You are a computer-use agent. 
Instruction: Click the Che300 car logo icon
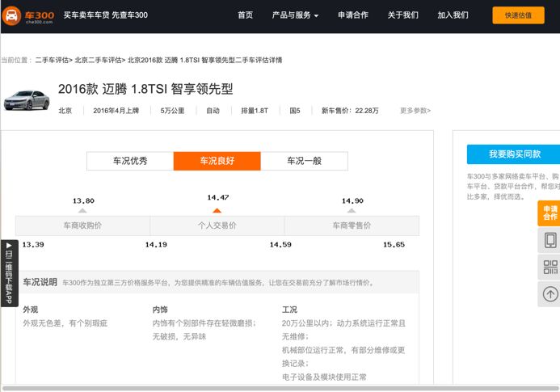pos(11,15)
